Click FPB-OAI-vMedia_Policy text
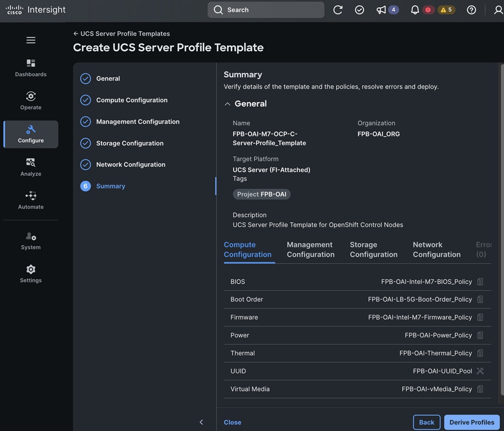The width and height of the screenshot is (504, 431). [437, 389]
